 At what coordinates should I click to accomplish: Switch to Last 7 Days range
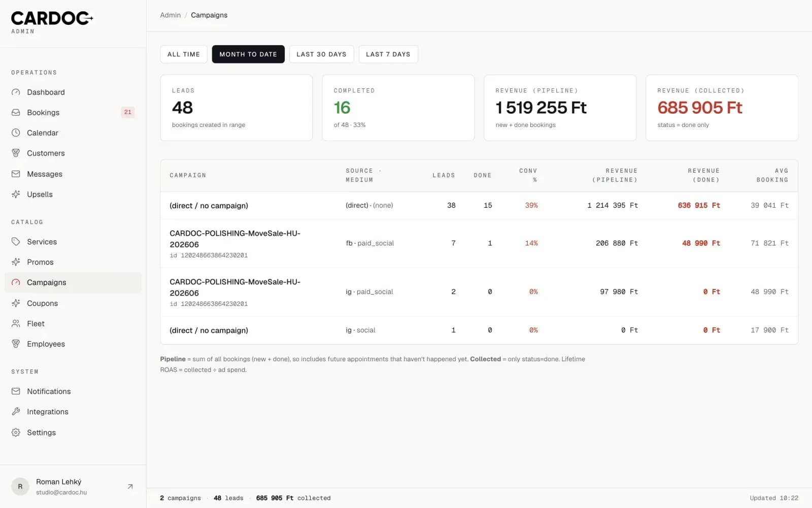[388, 54]
